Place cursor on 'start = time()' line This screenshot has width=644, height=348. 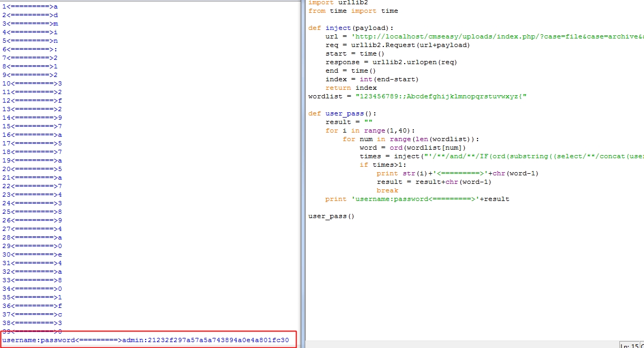355,53
